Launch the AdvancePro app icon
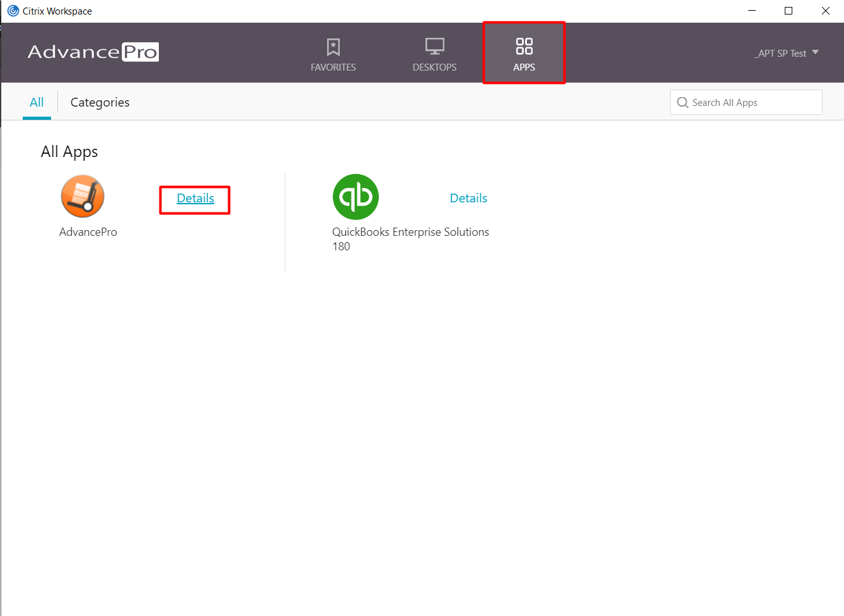Viewport: 844px width, 616px height. coord(83,196)
